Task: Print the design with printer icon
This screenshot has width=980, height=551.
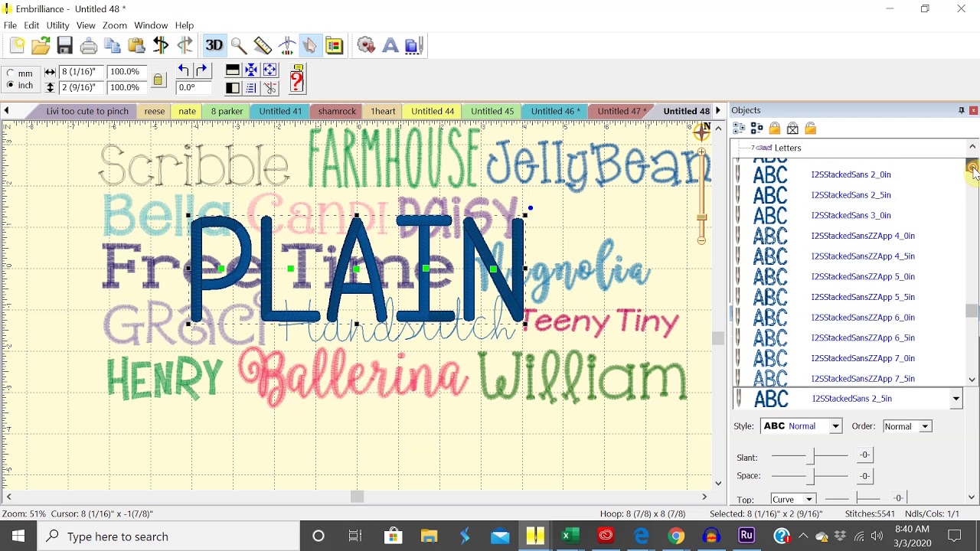Action: pos(89,46)
